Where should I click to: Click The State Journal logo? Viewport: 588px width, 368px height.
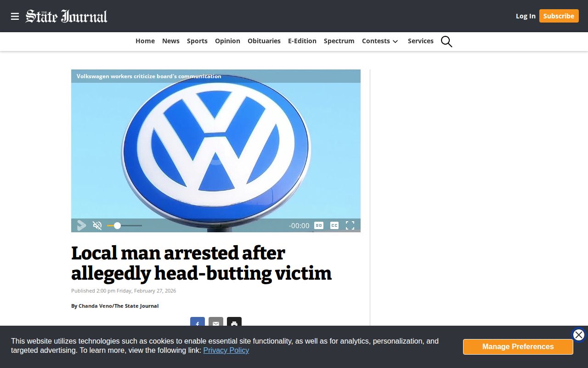[67, 16]
